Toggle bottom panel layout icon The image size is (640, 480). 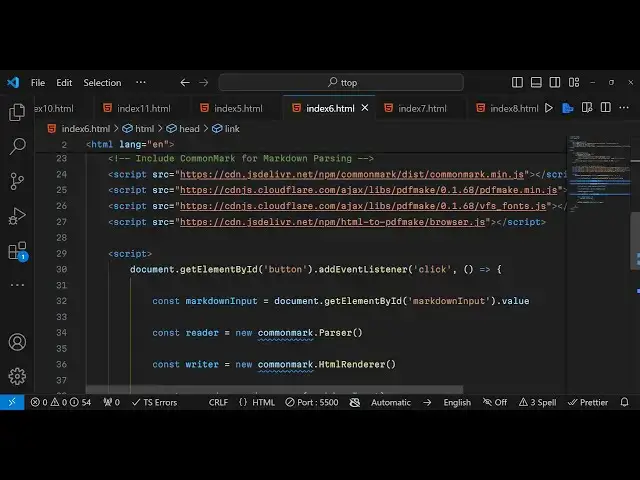click(x=536, y=82)
